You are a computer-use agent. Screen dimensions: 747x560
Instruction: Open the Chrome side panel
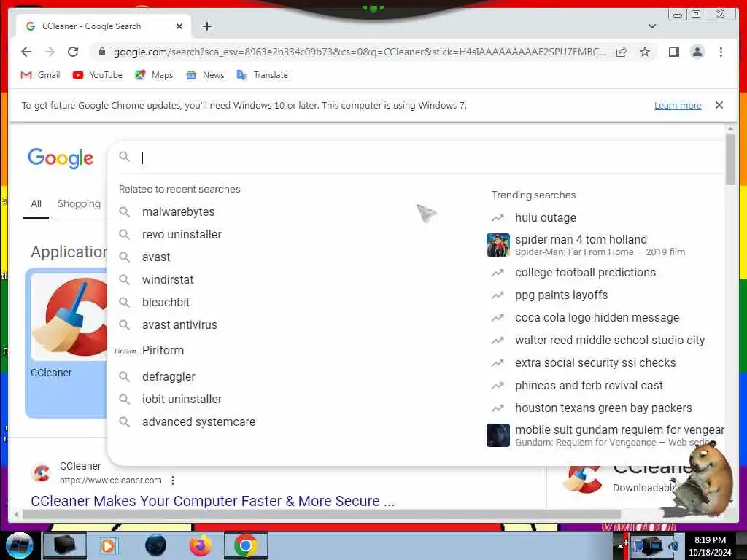click(x=673, y=52)
